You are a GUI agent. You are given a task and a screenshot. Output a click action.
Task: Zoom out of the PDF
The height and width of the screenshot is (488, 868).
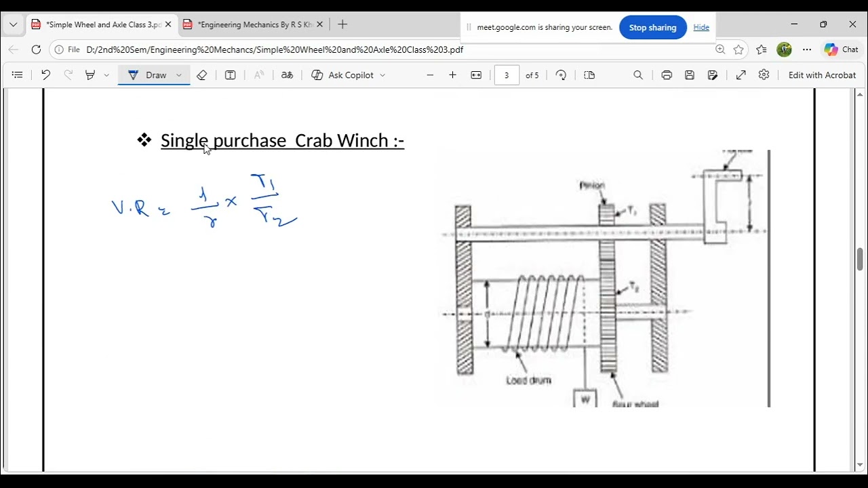click(x=430, y=75)
